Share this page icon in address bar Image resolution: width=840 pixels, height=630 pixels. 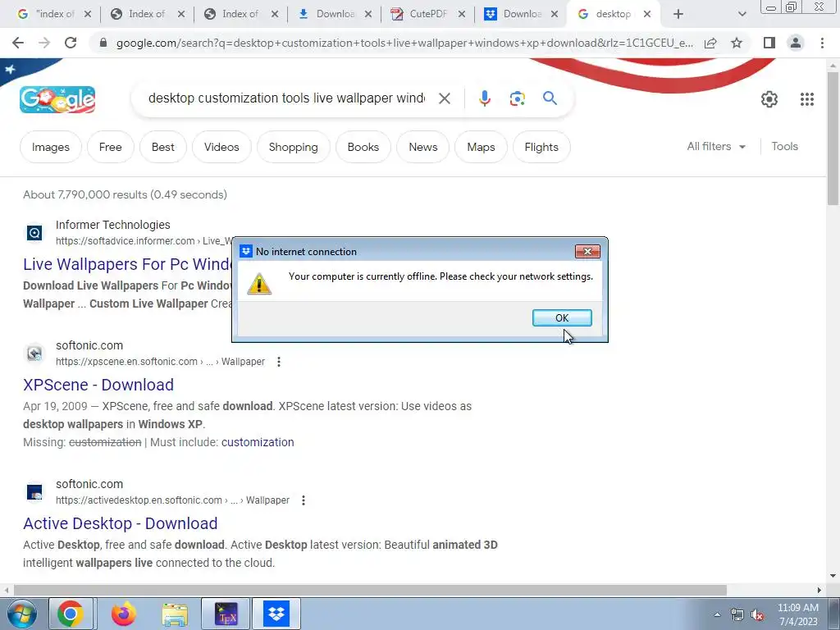(710, 43)
